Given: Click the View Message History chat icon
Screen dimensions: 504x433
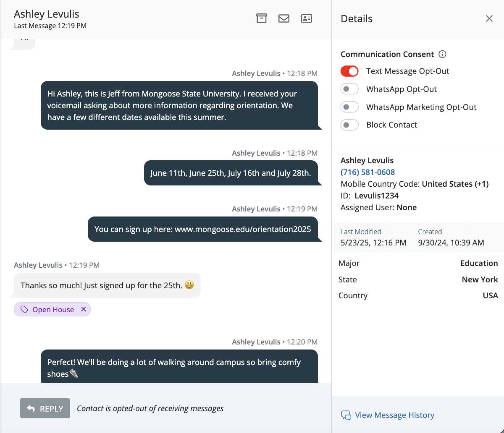Looking at the screenshot, I should [346, 415].
